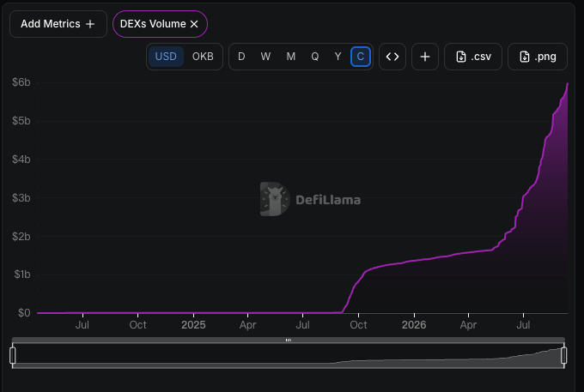
Task: Click the plus icon button
Action: 425,57
